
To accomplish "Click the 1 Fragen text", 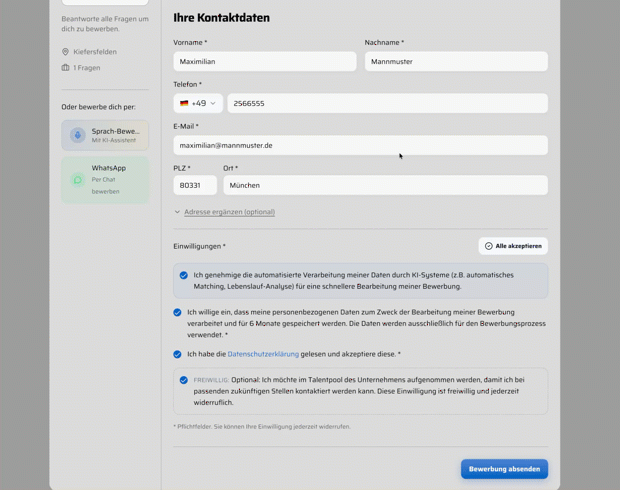I will (87, 68).
